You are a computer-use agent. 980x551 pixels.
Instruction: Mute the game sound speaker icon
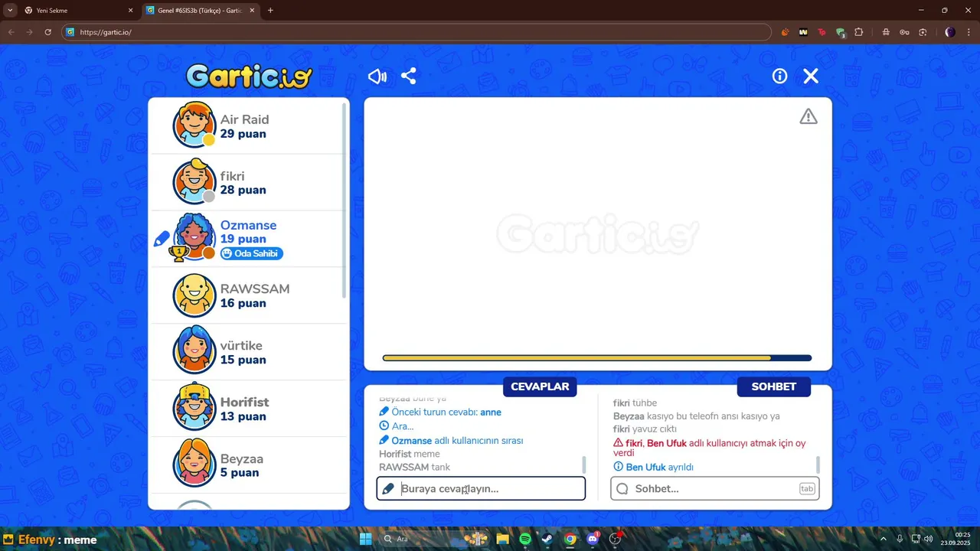(x=377, y=76)
